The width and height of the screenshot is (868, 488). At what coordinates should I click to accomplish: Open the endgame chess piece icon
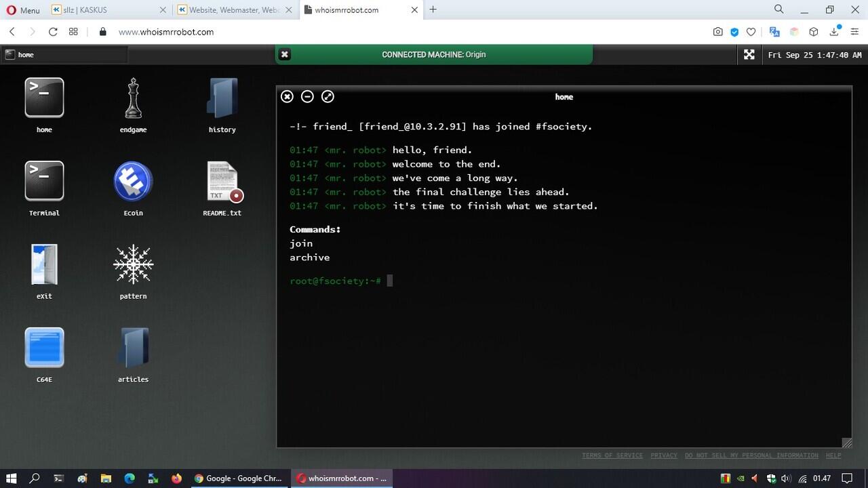[133, 98]
